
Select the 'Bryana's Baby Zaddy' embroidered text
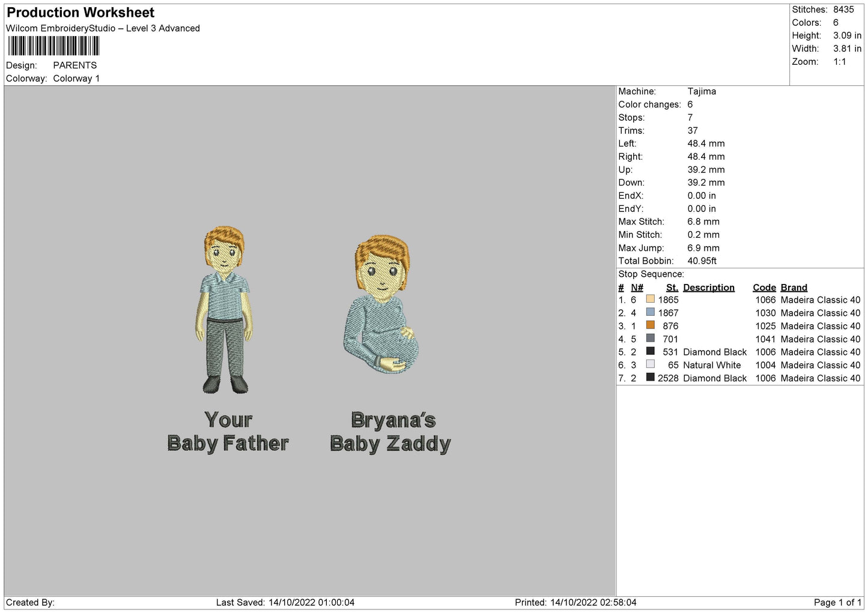click(x=390, y=432)
